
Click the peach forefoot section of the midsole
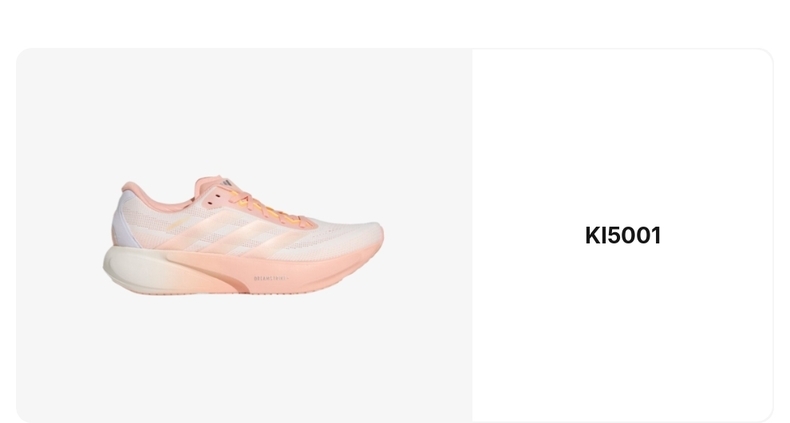tap(312, 269)
